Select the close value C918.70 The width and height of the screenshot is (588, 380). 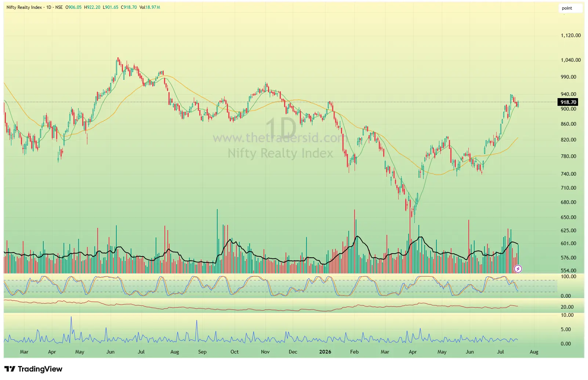pos(129,7)
